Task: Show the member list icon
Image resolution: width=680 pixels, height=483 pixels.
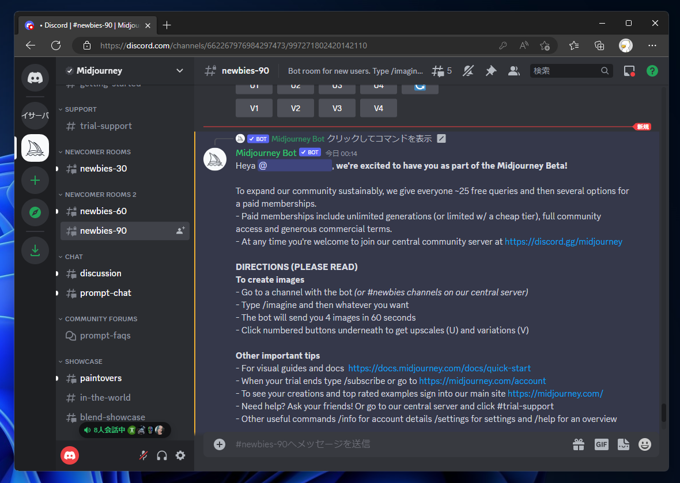Action: [514, 71]
